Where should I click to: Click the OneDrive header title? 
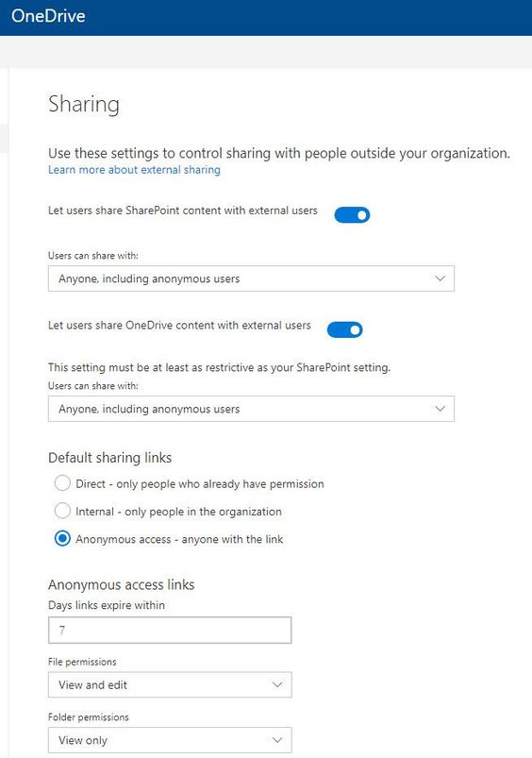coord(48,16)
